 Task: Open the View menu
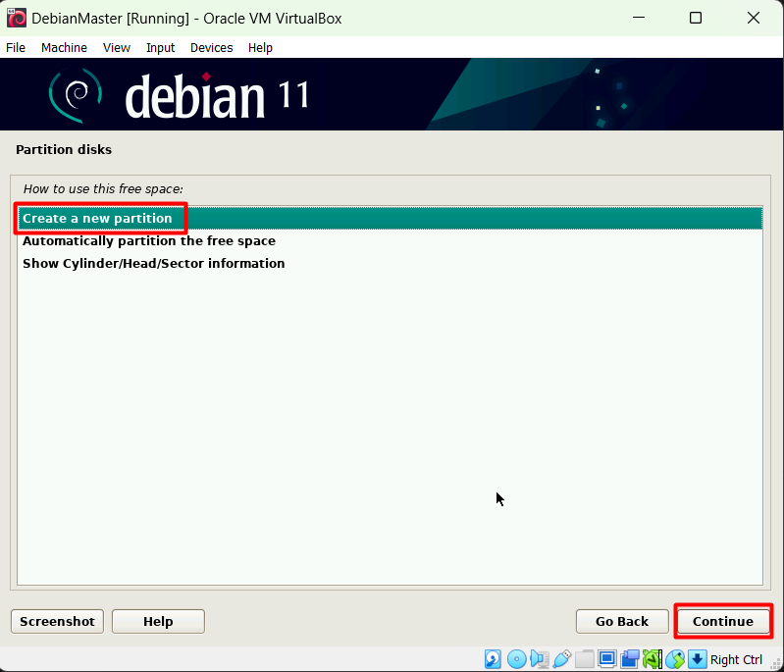pyautogui.click(x=117, y=47)
